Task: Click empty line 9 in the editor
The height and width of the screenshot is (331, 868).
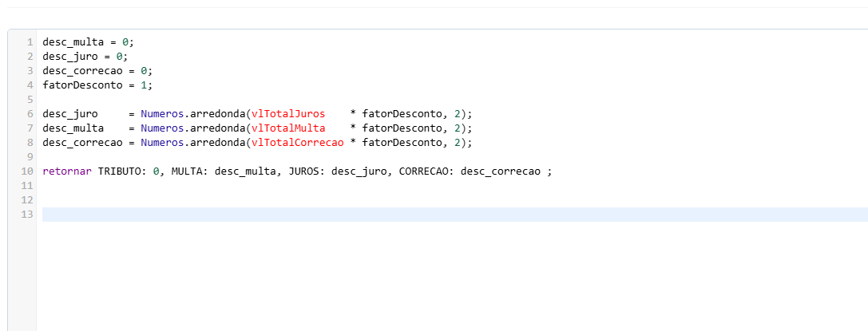Action: pos(319,157)
